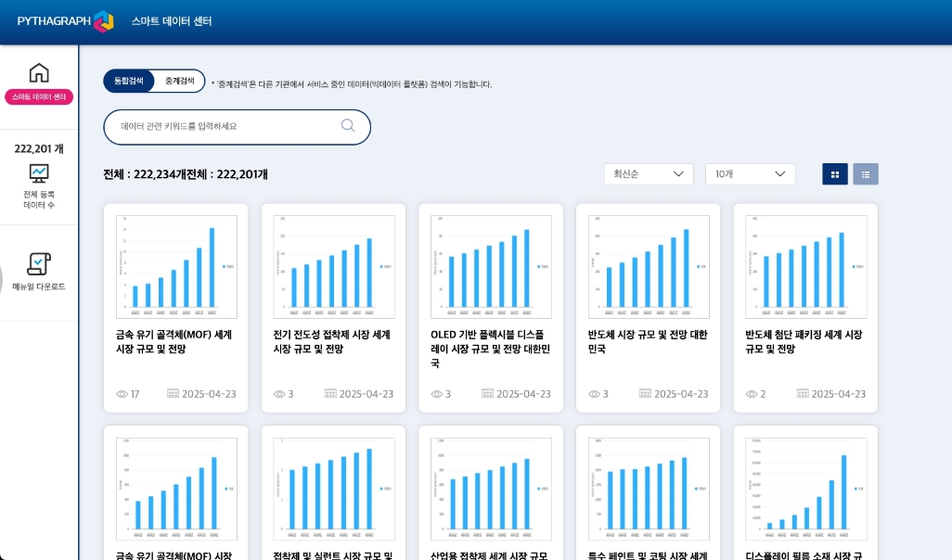Image resolution: width=952 pixels, height=560 pixels.
Task: Click the registered data count chart icon
Action: [x=39, y=172]
